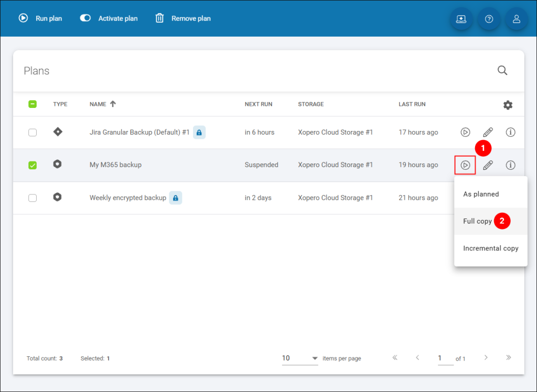Click the '17 hours ago' last run cell

coord(418,132)
